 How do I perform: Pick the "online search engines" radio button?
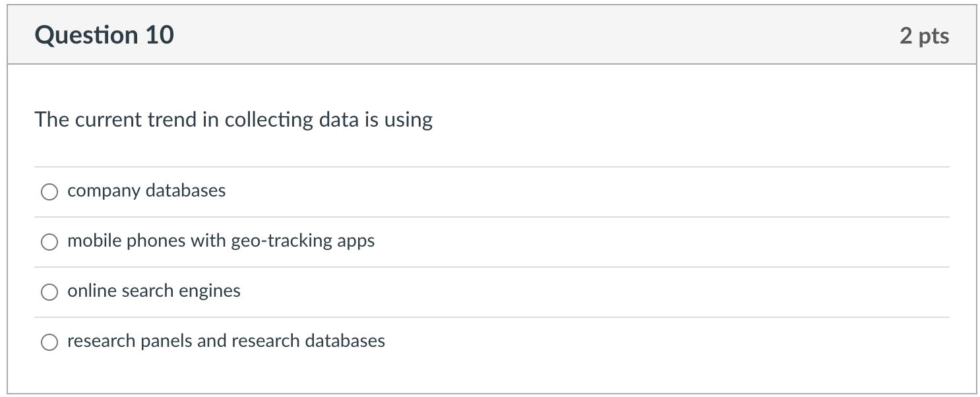tap(49, 292)
